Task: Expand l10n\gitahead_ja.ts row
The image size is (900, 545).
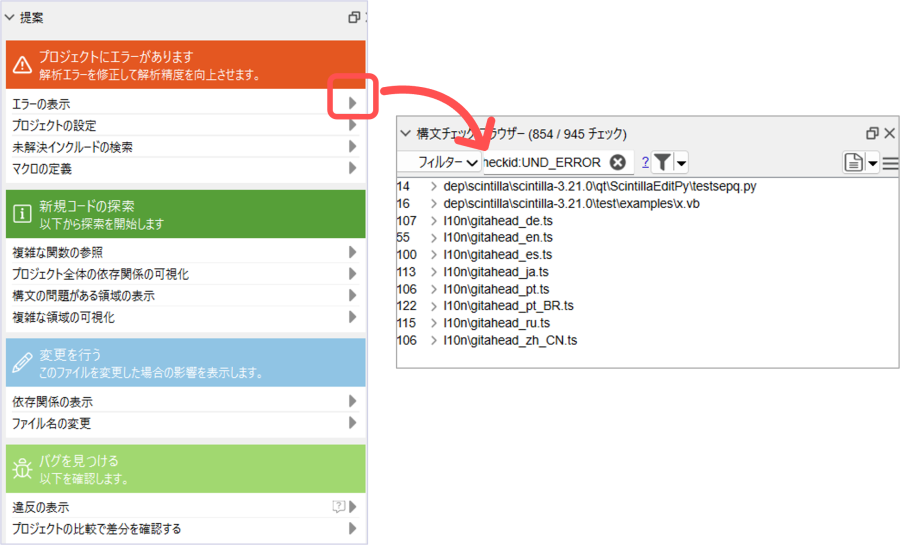Action: (x=434, y=272)
